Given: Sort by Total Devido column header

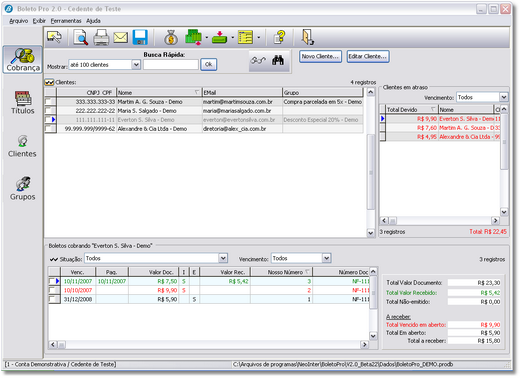Looking at the screenshot, I should point(412,109).
